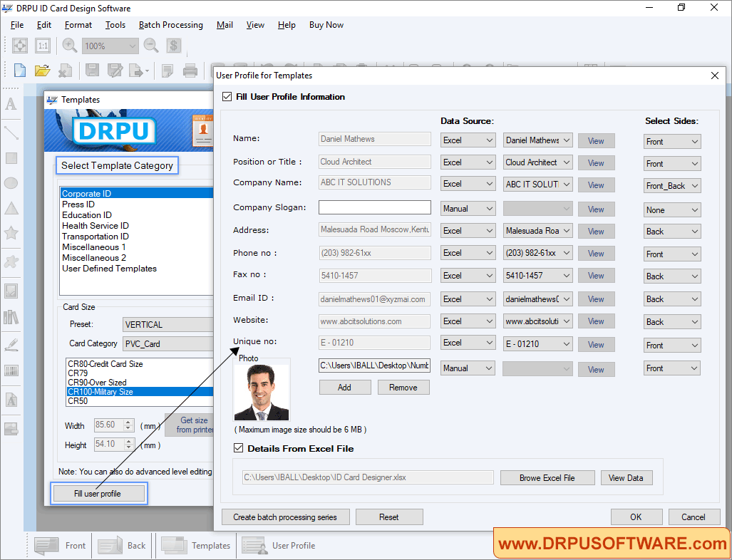Screen dimensions: 732x560
Task: Select the Barcode tool
Action: coord(11,371)
